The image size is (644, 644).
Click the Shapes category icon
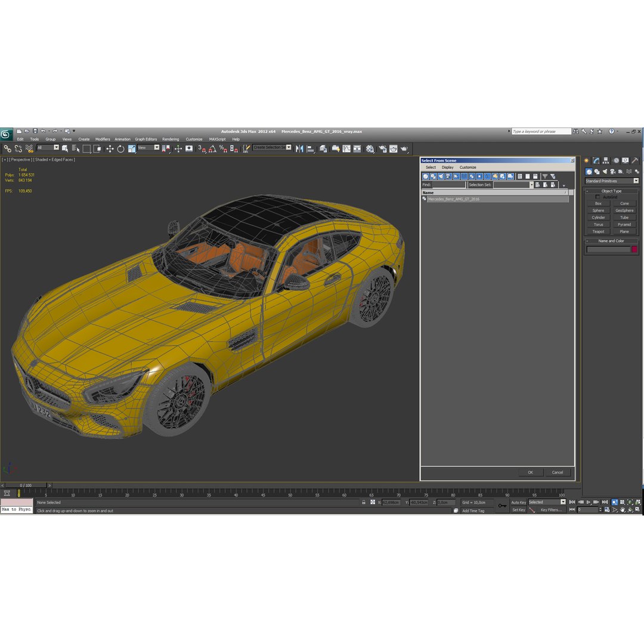pyautogui.click(x=597, y=172)
